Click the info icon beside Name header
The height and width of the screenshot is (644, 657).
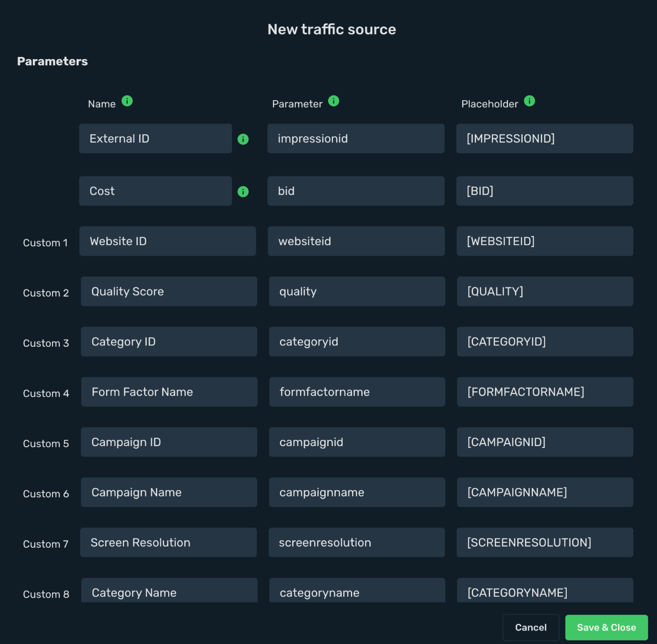(x=127, y=101)
